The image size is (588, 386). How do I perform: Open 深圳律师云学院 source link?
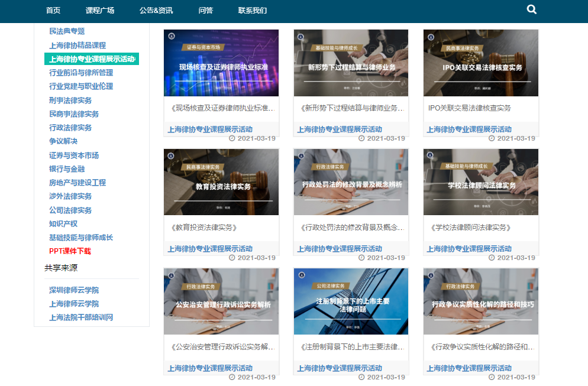pos(74,290)
